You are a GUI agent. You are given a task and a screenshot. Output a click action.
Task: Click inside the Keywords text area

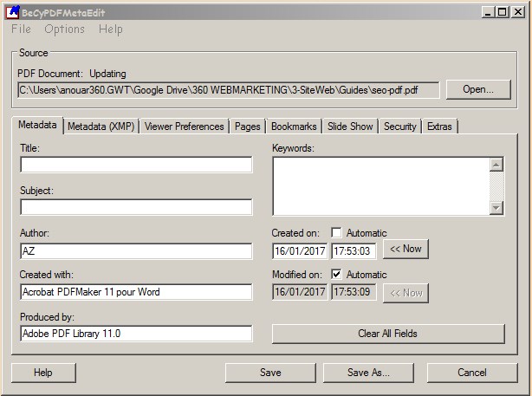[x=381, y=186]
